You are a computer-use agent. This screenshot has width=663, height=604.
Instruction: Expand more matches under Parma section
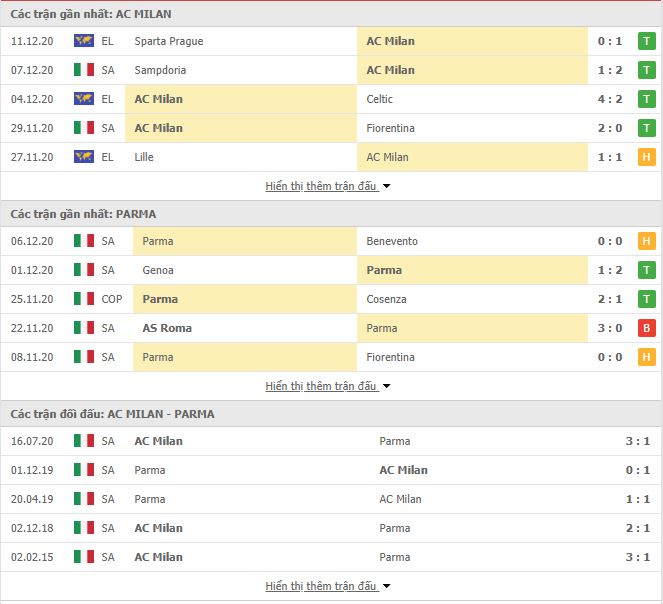328,386
